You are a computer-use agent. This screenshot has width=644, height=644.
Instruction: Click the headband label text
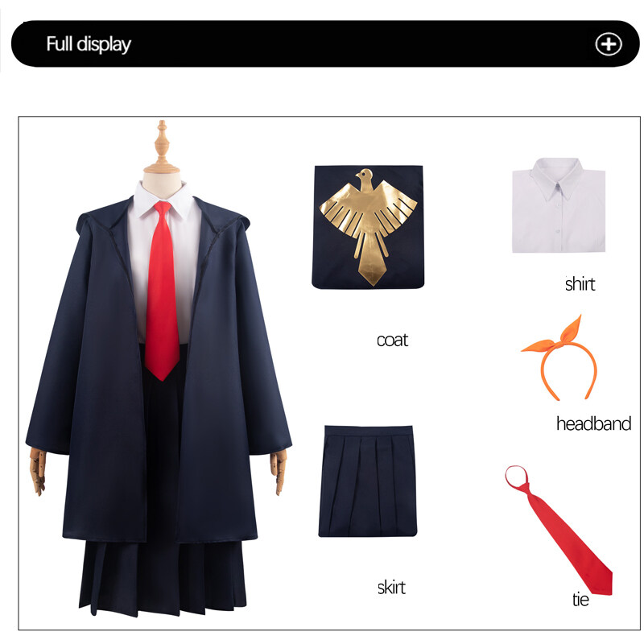coord(593,423)
